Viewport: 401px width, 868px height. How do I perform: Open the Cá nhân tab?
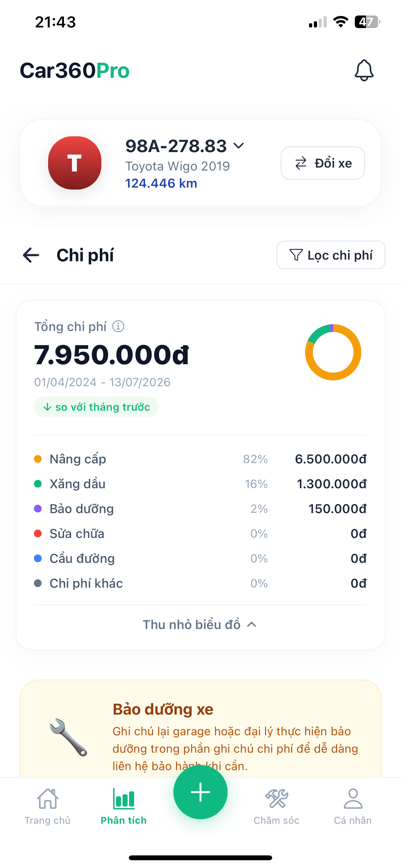[x=353, y=806]
